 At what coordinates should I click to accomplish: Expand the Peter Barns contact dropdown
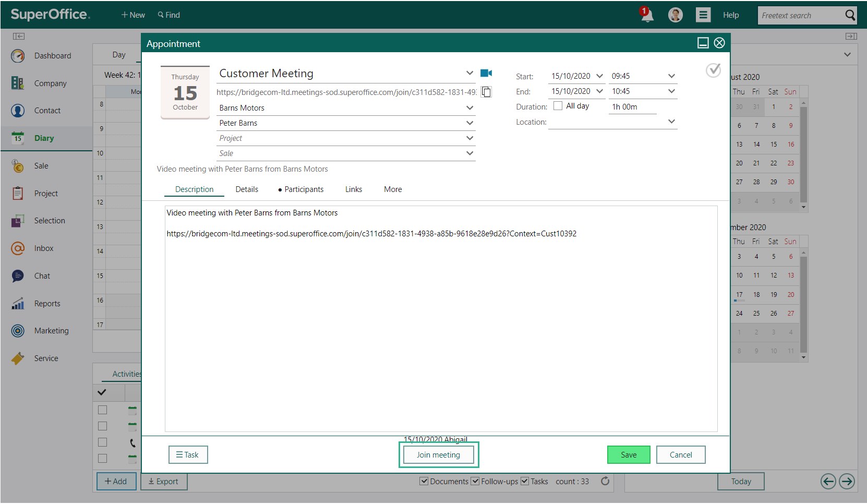[469, 123]
